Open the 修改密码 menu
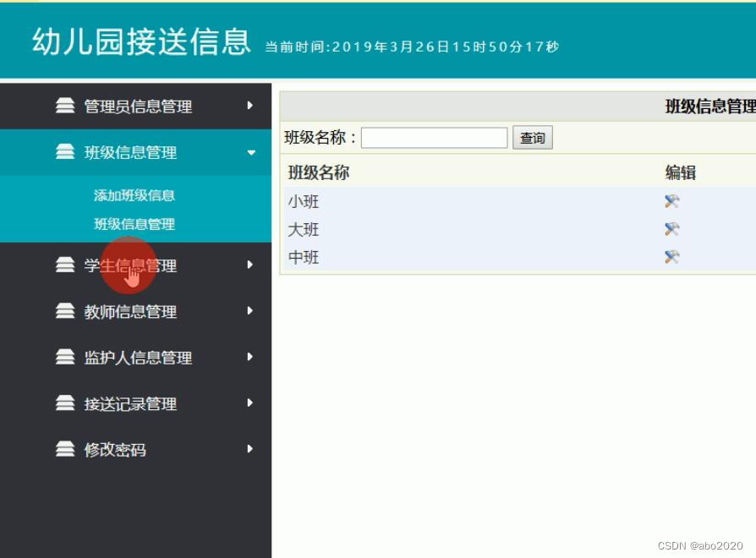Screen dimensions: 756x558 [x=135, y=449]
